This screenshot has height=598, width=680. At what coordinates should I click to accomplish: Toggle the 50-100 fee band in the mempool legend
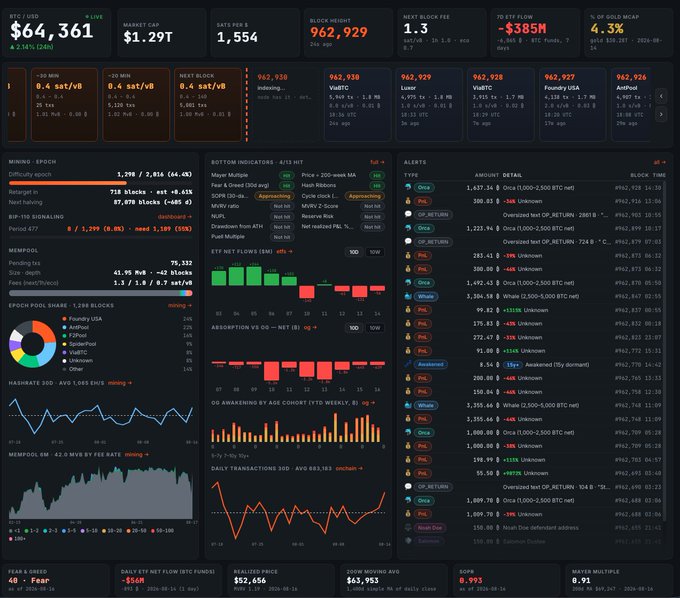tap(162, 530)
